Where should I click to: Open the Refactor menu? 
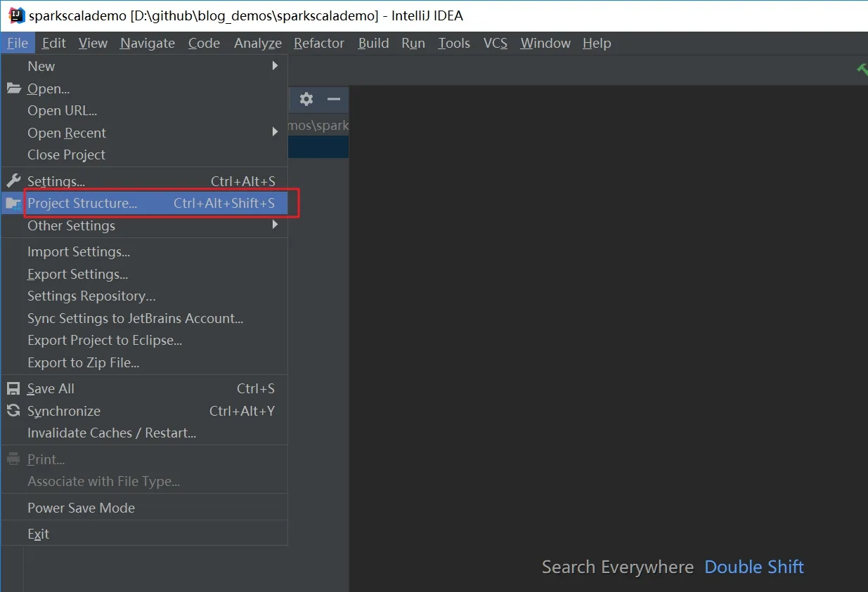[319, 43]
